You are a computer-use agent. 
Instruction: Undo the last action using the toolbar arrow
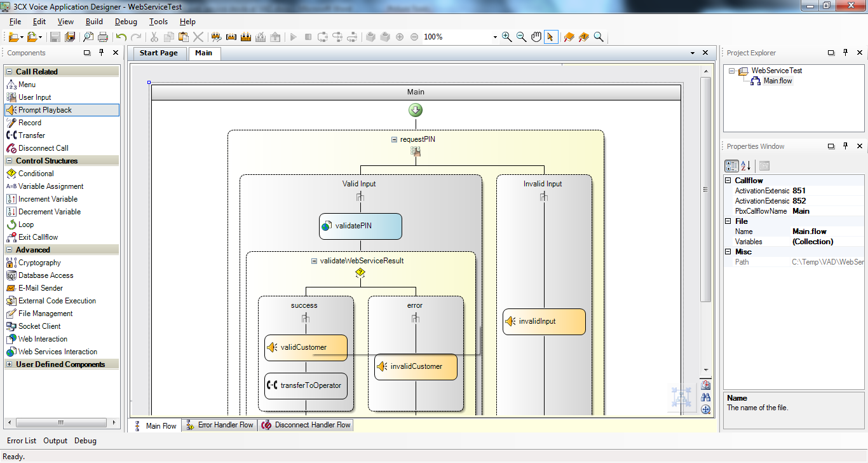click(x=121, y=37)
